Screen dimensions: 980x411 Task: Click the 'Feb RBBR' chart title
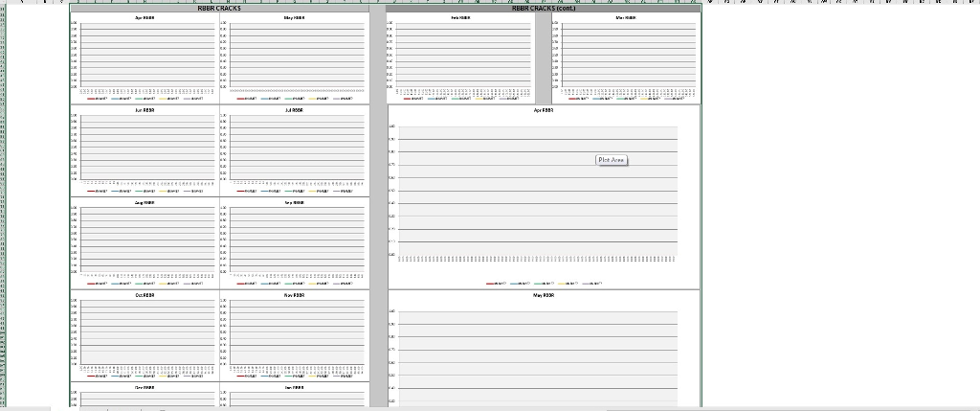[x=460, y=18]
